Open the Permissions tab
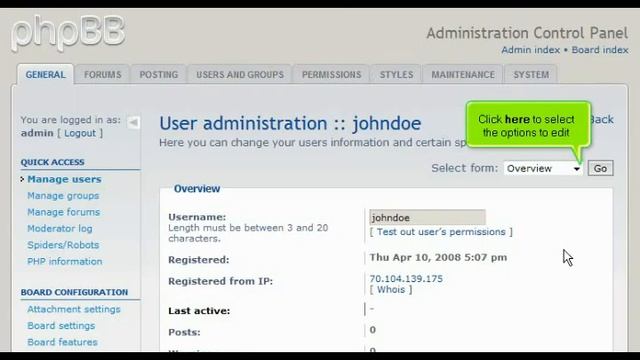 coord(331,75)
